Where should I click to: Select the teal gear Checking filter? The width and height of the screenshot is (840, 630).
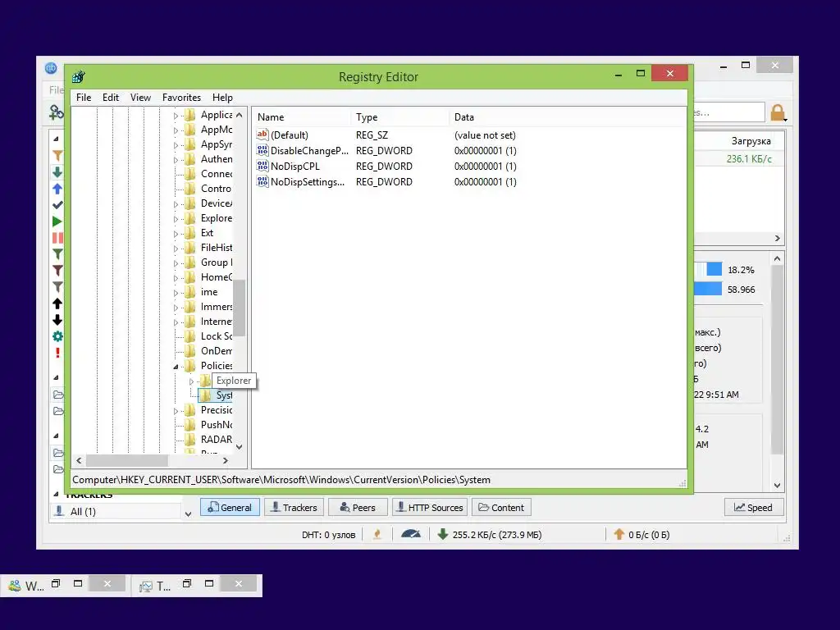(57, 336)
